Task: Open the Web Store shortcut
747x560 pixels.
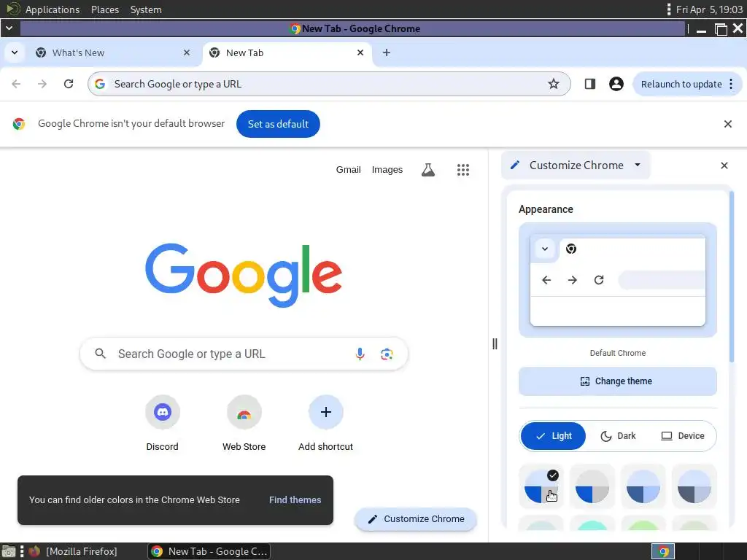Action: pyautogui.click(x=244, y=413)
